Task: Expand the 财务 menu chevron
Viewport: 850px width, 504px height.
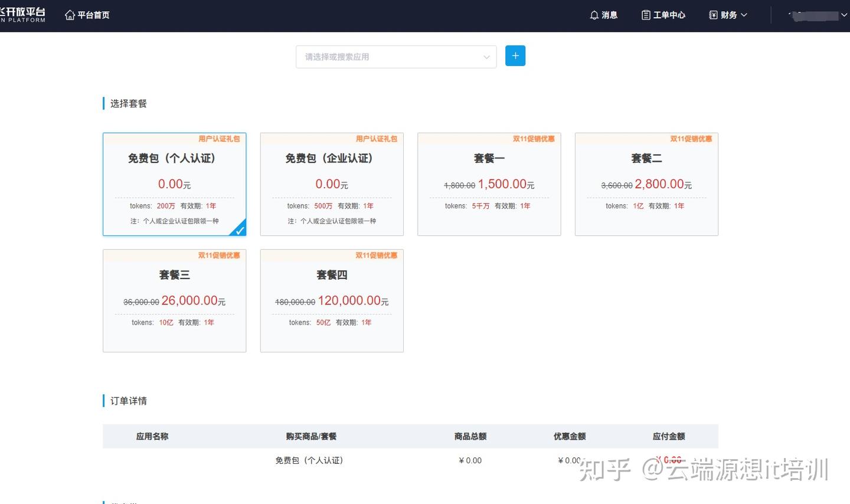Action: click(744, 15)
